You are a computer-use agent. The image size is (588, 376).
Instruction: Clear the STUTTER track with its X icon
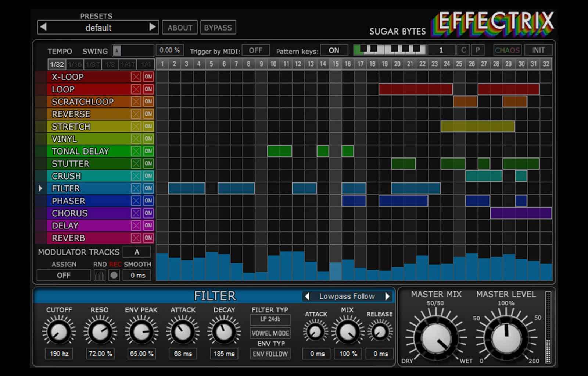click(136, 164)
